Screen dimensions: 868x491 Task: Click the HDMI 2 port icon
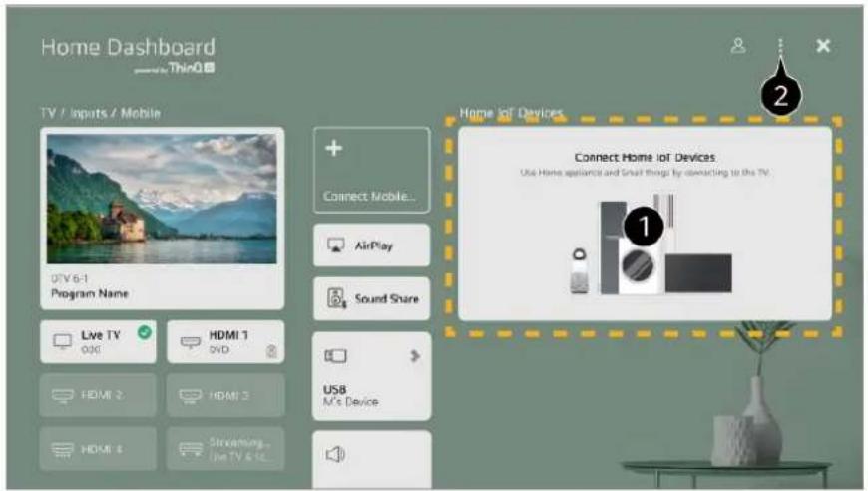63,395
